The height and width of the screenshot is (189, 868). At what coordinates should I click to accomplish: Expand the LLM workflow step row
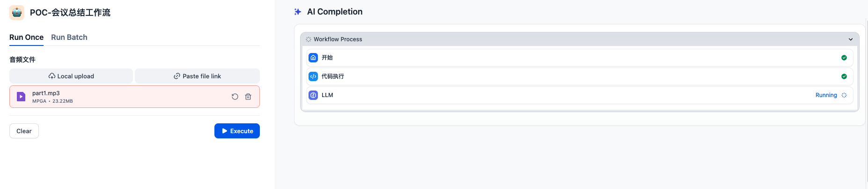click(580, 95)
